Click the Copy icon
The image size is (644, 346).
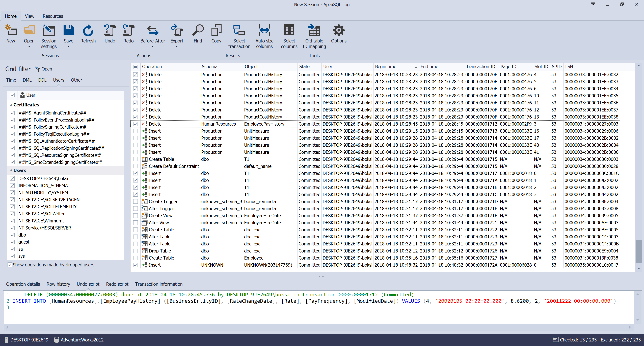click(x=216, y=30)
